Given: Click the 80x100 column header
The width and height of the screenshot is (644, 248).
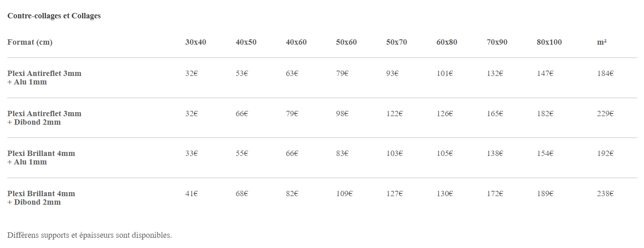Looking at the screenshot, I should [549, 42].
